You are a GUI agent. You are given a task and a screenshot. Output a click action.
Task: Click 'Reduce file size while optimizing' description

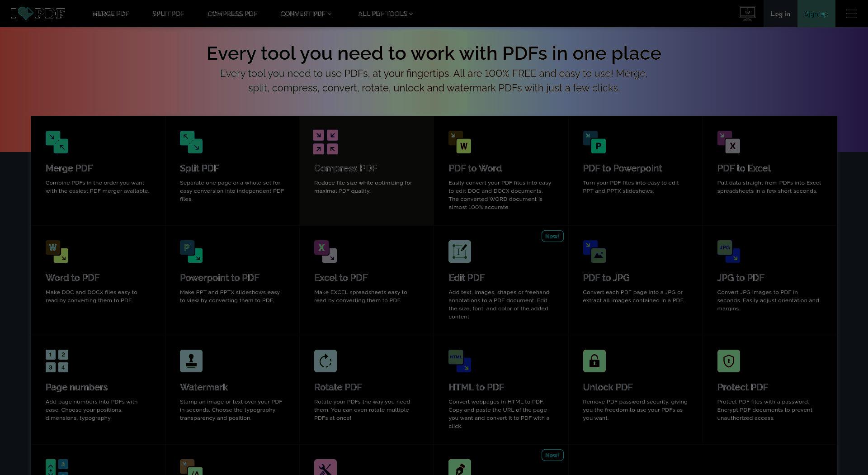pos(363,187)
